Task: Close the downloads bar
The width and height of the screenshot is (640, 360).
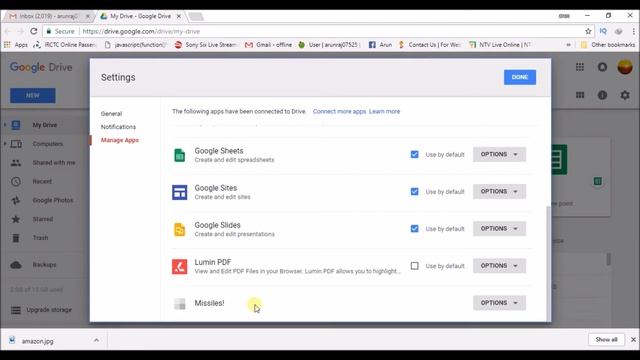Action: [633, 340]
